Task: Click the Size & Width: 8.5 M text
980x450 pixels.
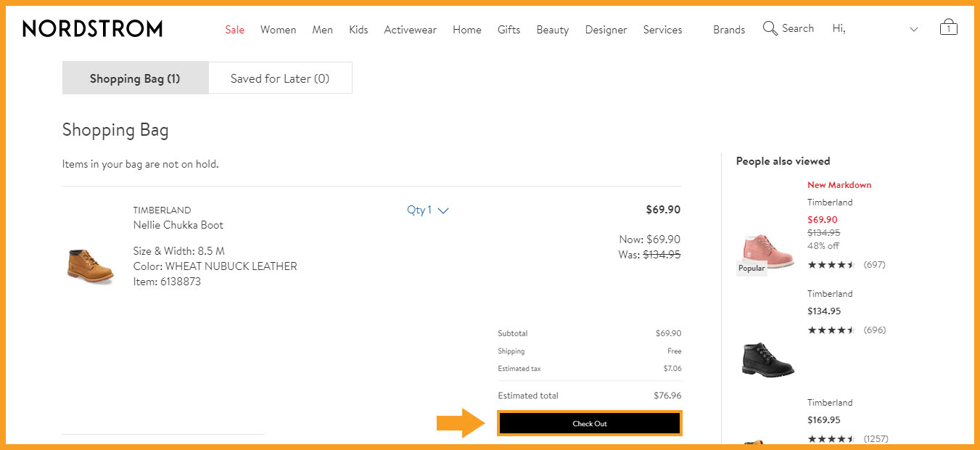Action: pos(179,251)
